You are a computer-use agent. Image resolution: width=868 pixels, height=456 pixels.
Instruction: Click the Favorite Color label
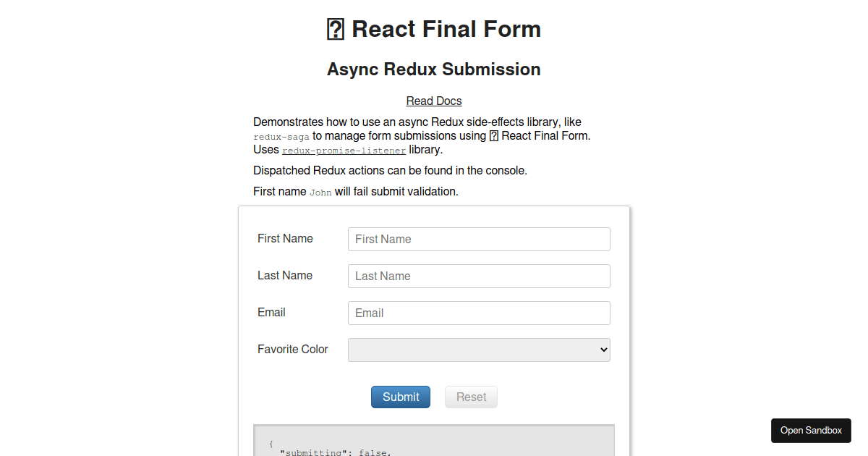[x=293, y=349]
